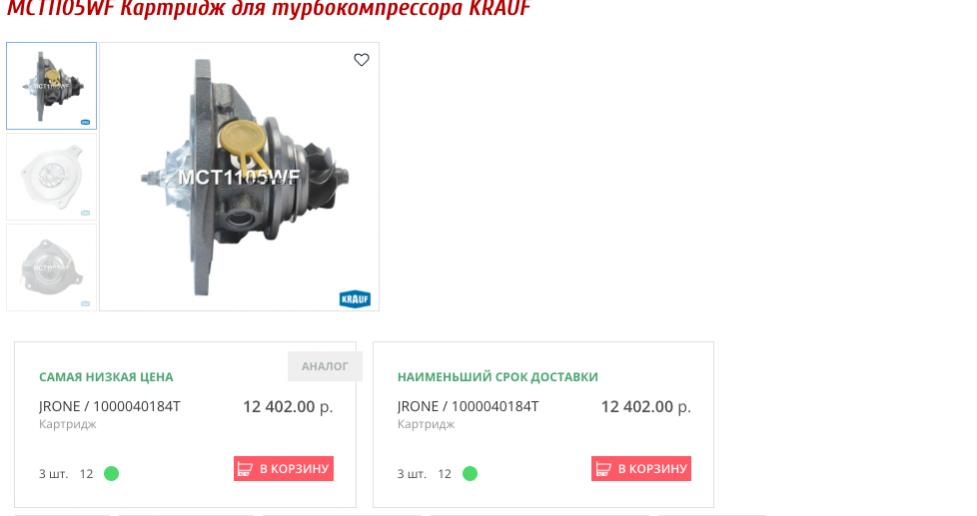Click the АНАЛОГ badge

(x=325, y=366)
